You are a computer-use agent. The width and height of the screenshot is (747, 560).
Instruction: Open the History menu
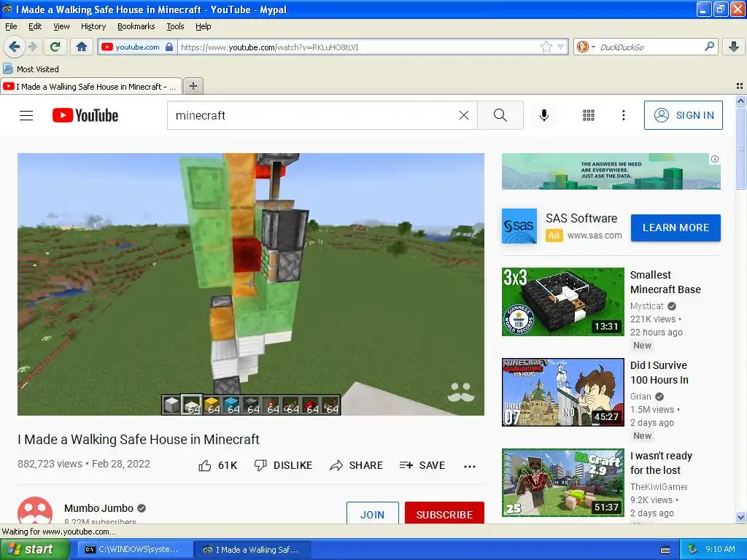click(93, 26)
